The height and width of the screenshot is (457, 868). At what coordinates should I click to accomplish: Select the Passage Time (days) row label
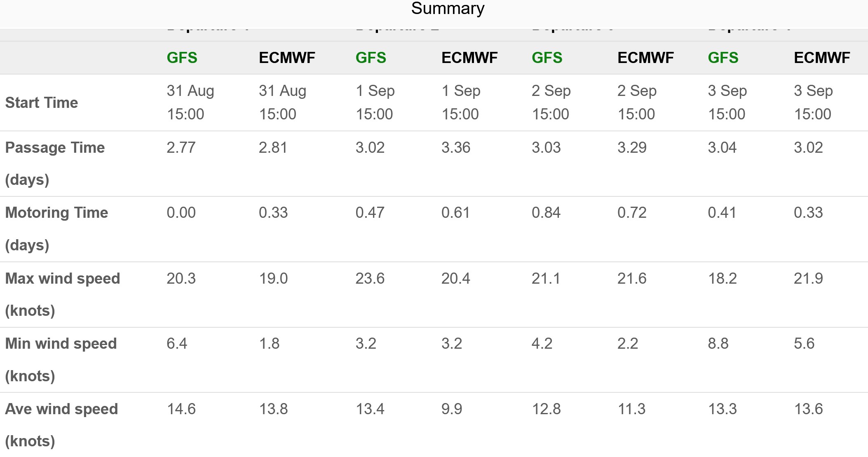tap(55, 163)
